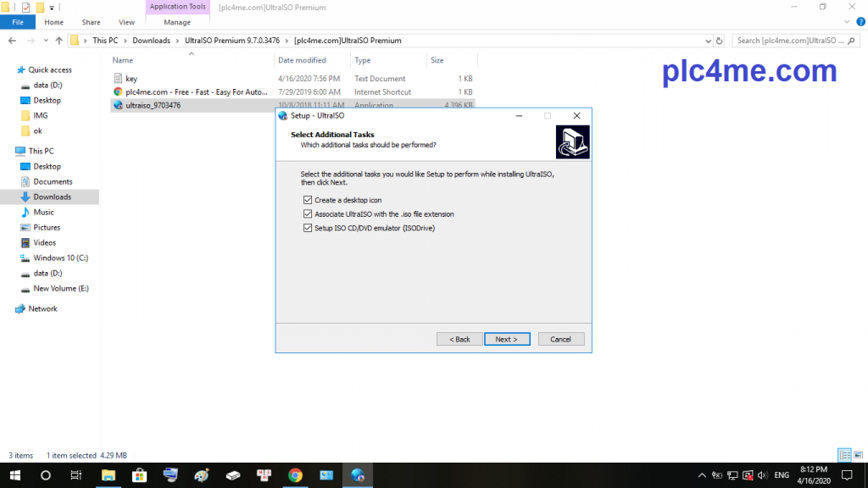Click the New folder quick access icon
The height and width of the screenshot is (488, 868).
[x=40, y=8]
